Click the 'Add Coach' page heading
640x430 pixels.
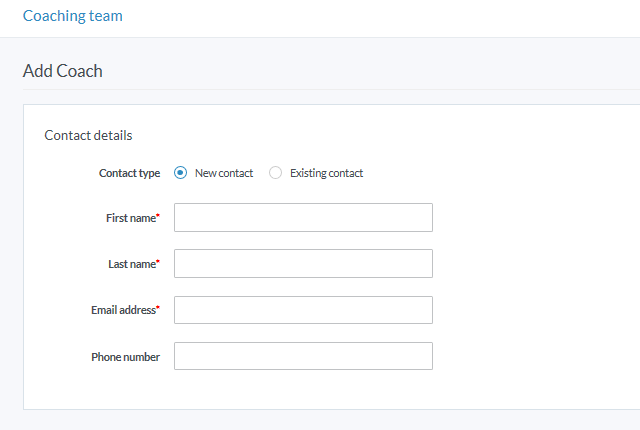click(63, 71)
